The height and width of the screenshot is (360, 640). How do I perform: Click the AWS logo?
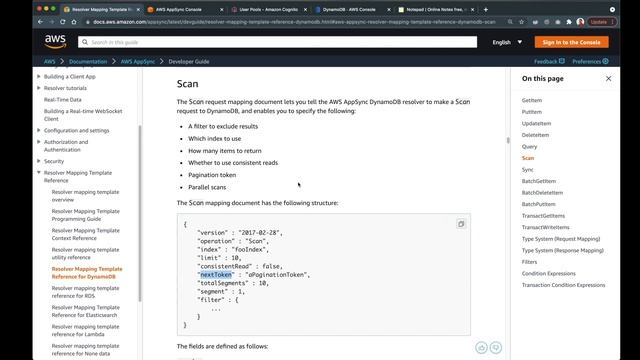(56, 42)
